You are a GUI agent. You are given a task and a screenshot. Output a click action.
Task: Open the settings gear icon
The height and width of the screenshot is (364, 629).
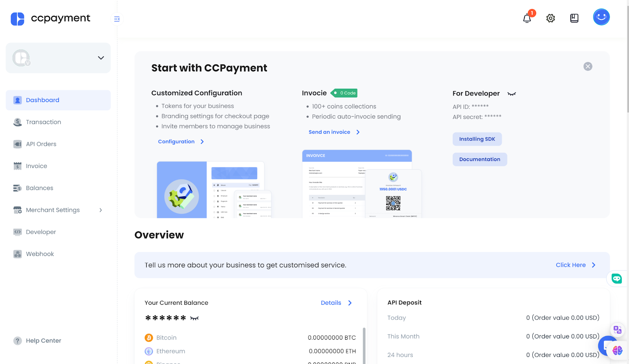pos(551,18)
